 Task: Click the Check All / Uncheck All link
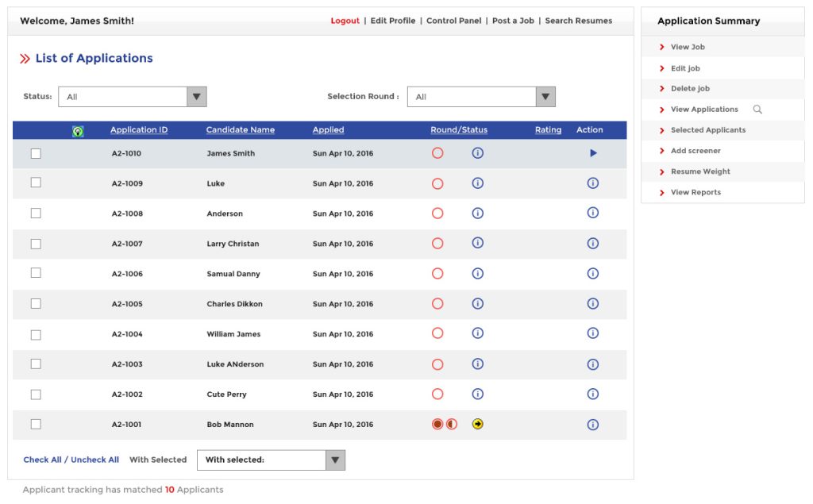[x=71, y=460]
